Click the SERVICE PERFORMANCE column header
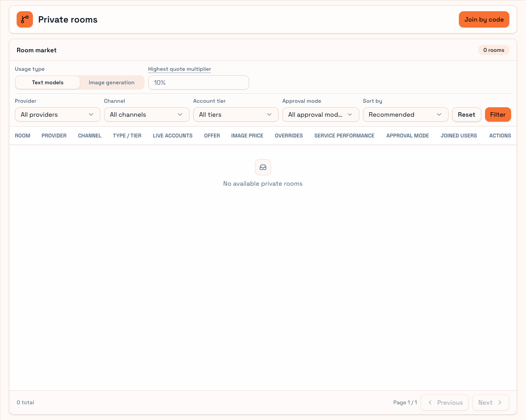 (344, 136)
